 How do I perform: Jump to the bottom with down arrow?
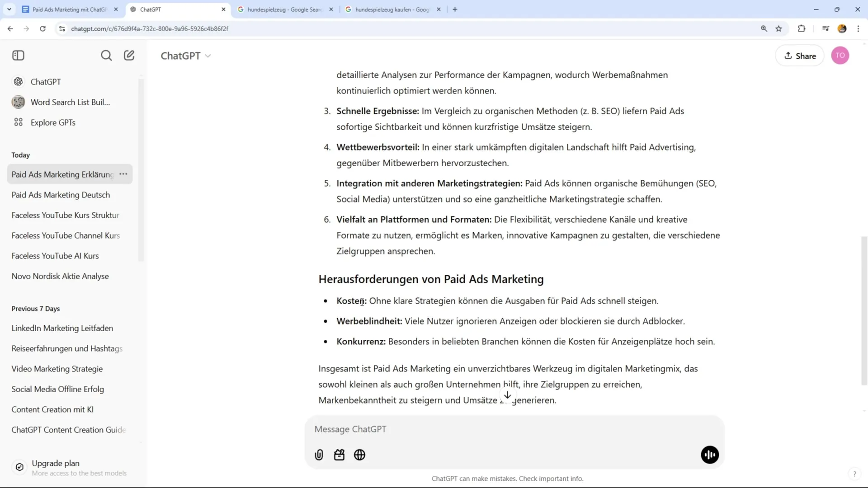[x=507, y=395]
